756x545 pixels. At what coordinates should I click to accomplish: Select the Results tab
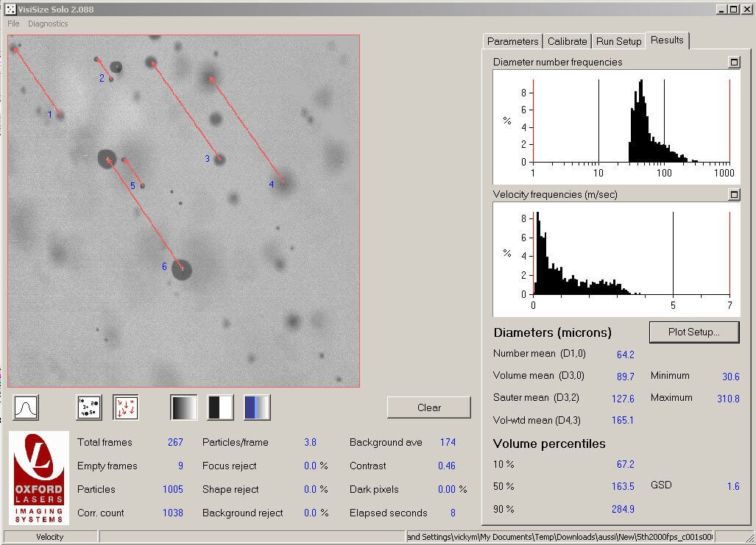(x=667, y=40)
